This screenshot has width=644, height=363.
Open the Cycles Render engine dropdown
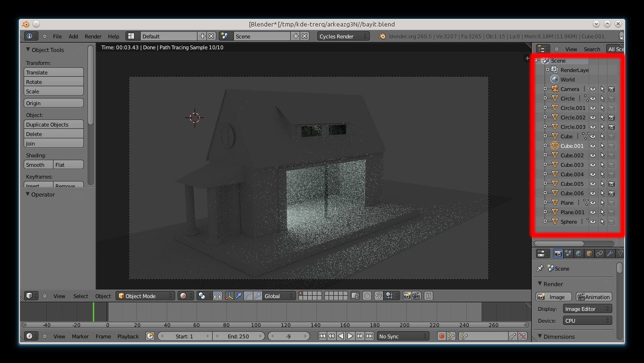point(343,36)
